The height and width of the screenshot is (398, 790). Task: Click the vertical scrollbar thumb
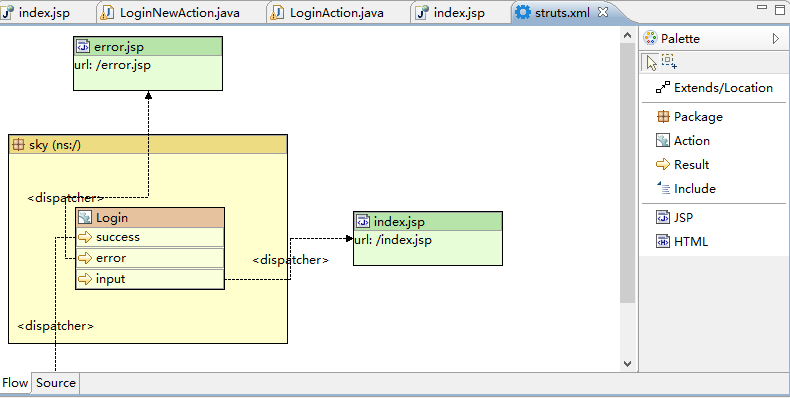(627, 173)
